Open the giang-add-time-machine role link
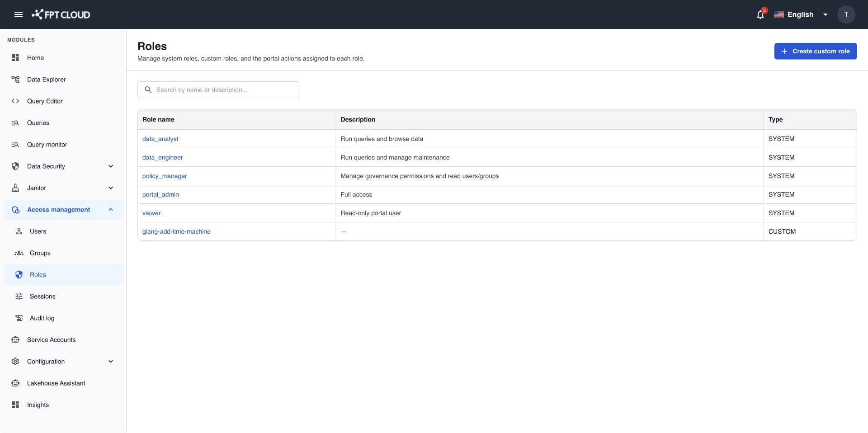This screenshot has height=433, width=868. coord(176,231)
